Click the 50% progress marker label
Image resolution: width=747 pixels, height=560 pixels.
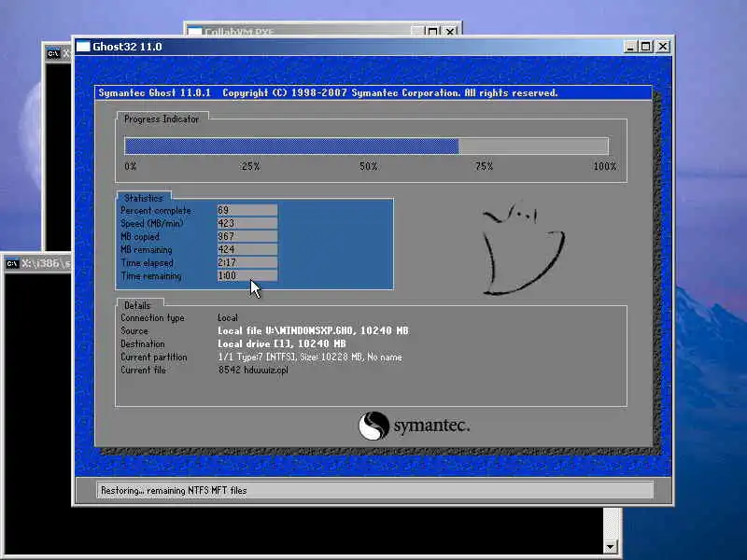point(368,166)
